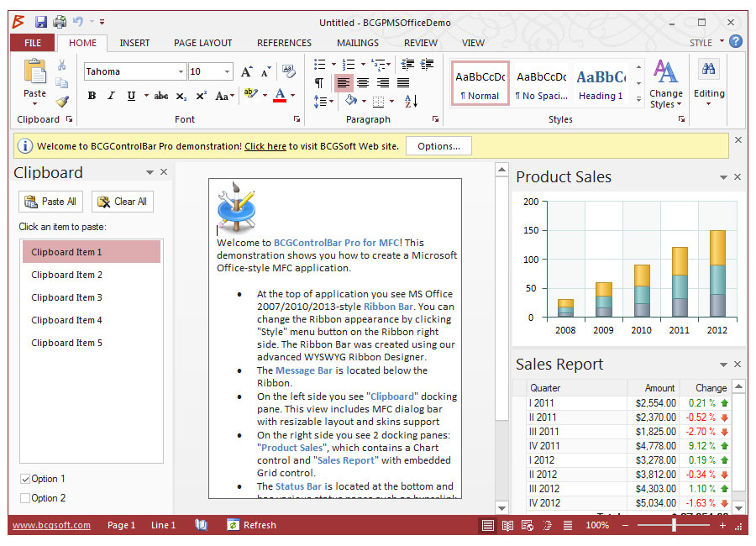Screen dimensions: 756x546
Task: Switch to the REFERENCES tab
Action: (285, 43)
